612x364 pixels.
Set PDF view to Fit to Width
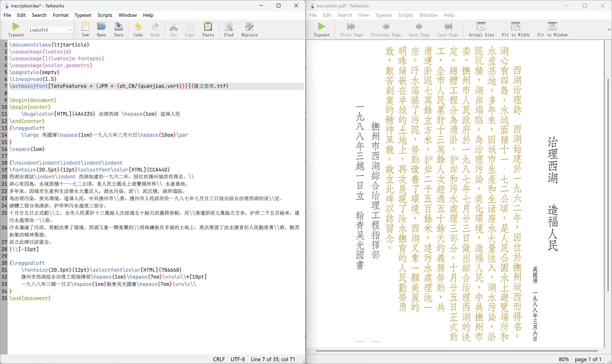(516, 30)
